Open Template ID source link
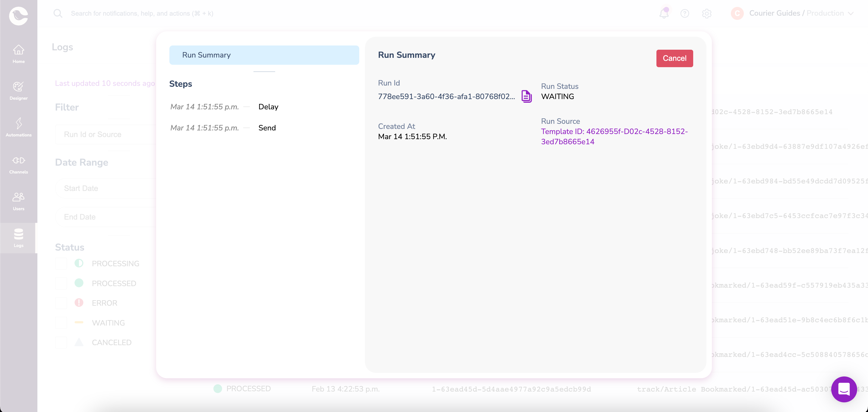 coord(614,137)
